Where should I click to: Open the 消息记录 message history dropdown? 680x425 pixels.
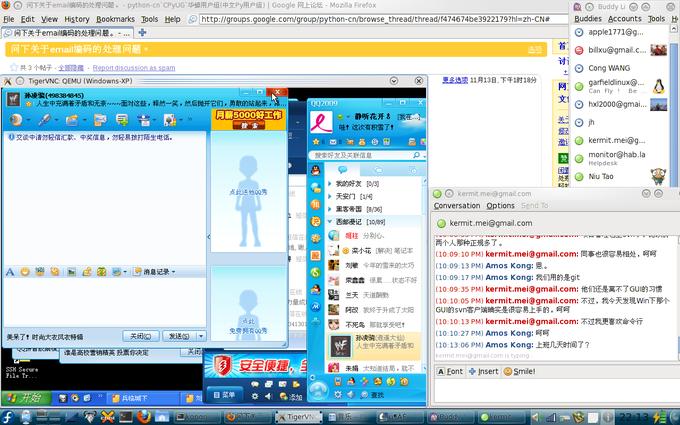(160, 271)
